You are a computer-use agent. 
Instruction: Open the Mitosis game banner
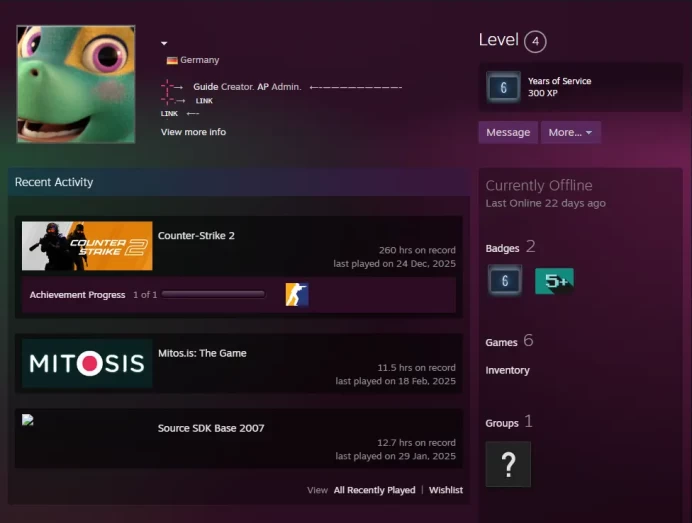click(87, 363)
